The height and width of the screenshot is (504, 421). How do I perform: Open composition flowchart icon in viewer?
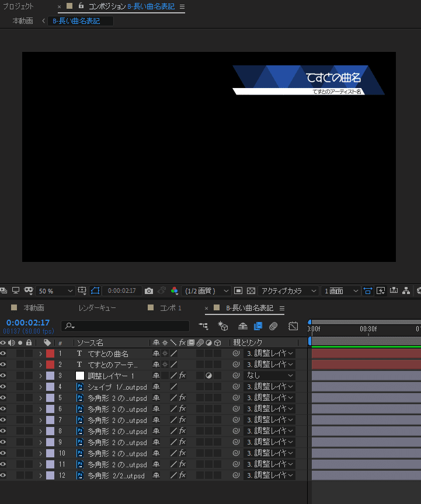point(406,290)
